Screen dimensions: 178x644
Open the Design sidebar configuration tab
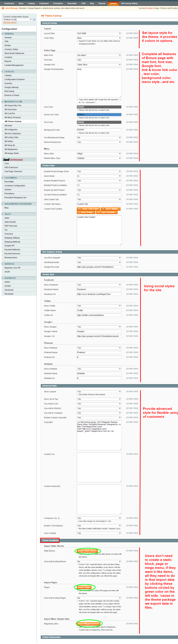8,46
